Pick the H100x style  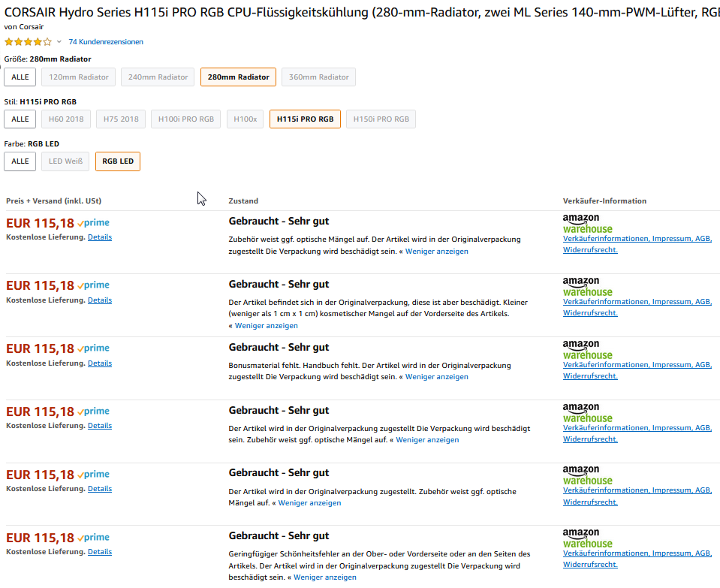[246, 119]
